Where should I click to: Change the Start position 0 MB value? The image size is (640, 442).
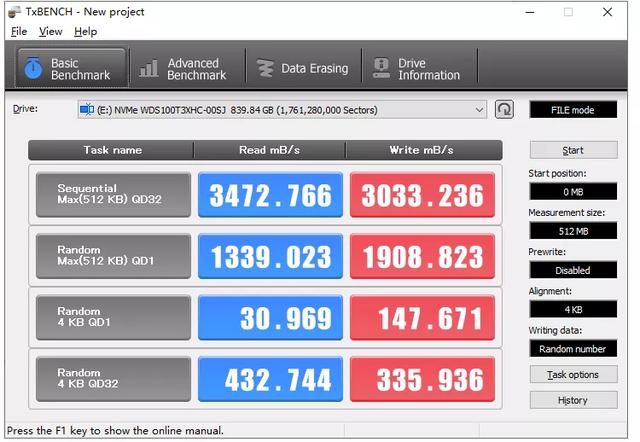point(573,191)
